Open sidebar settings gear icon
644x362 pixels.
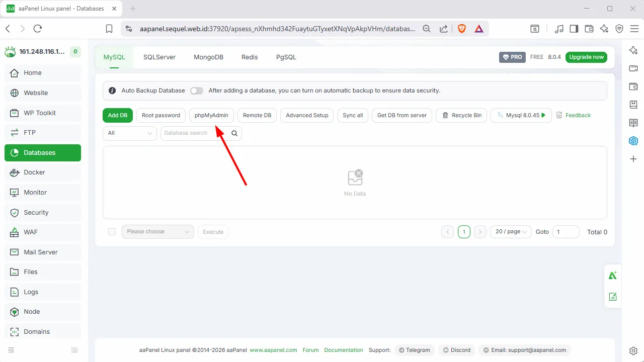633,350
